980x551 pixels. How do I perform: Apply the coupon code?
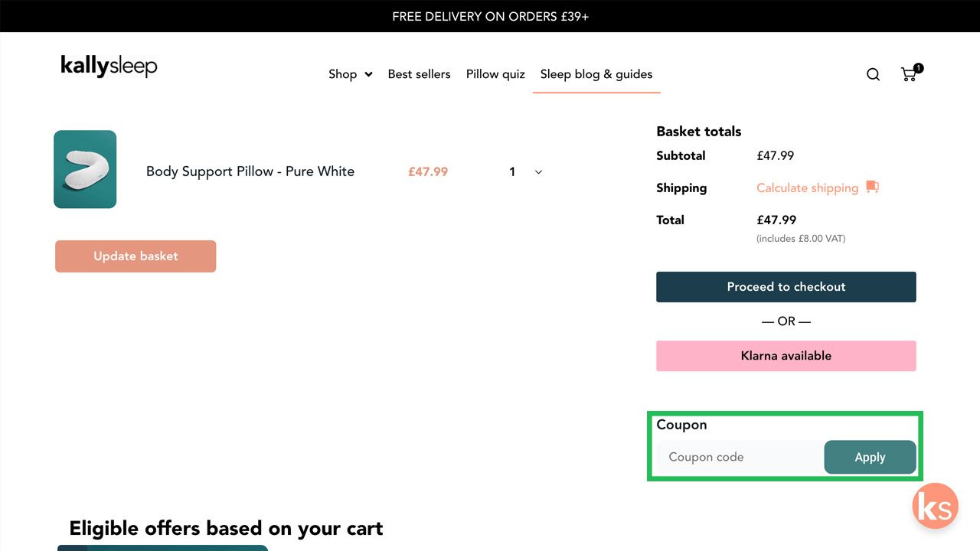pos(870,457)
